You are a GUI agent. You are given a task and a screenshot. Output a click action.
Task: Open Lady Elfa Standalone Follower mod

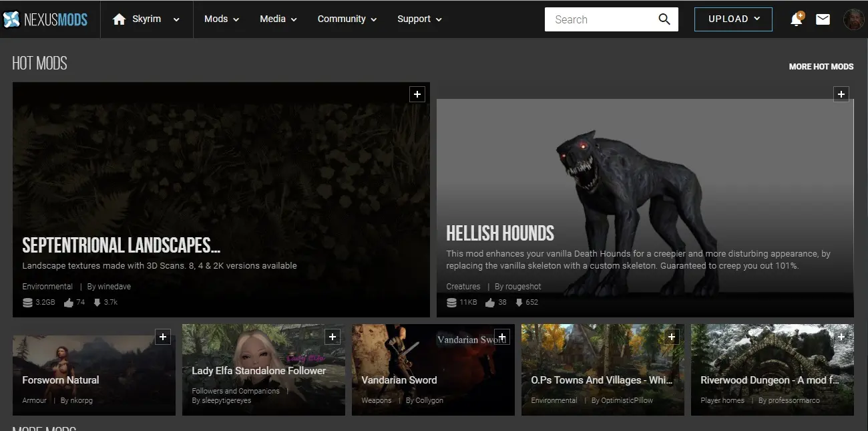pyautogui.click(x=259, y=371)
